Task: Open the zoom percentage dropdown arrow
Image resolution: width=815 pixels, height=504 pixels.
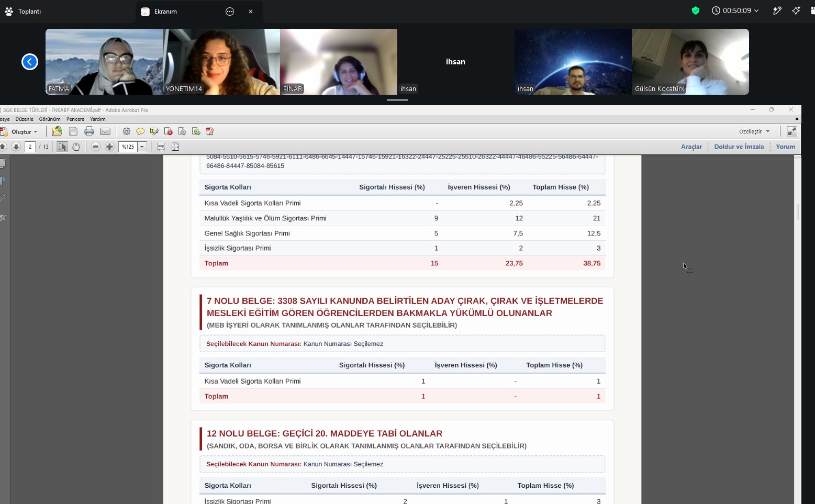Action: click(x=142, y=147)
